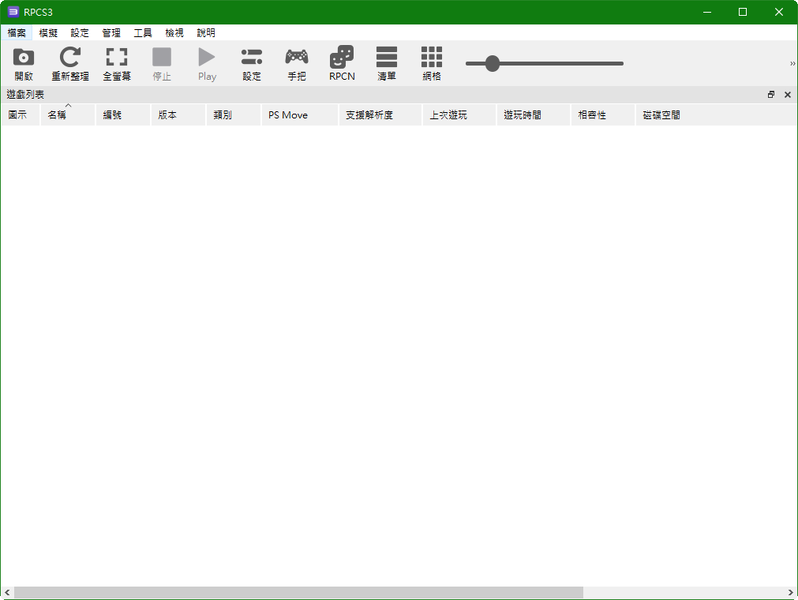This screenshot has height=600, width=798.
Task: Sort by the 類別 column header
Action: click(234, 115)
